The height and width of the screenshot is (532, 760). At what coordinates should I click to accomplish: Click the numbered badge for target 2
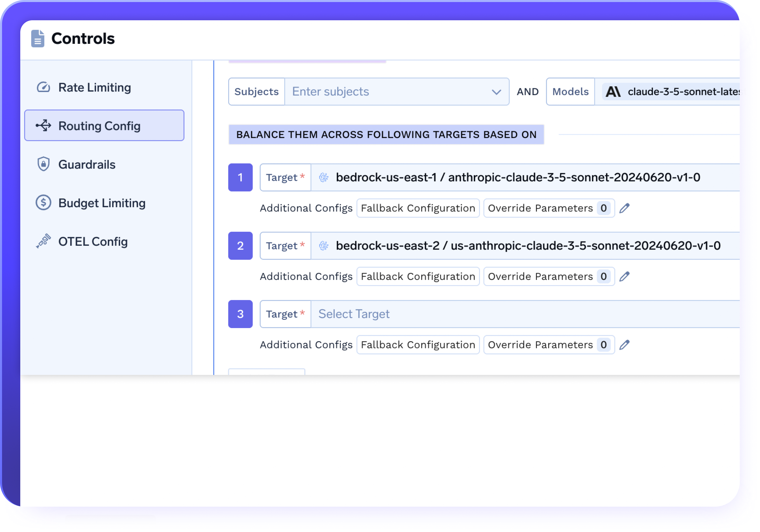point(240,246)
